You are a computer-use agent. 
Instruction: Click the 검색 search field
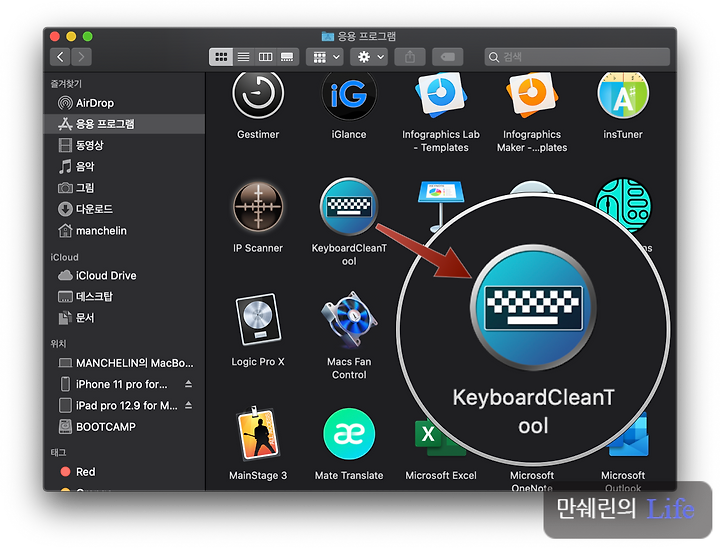[x=577, y=57]
